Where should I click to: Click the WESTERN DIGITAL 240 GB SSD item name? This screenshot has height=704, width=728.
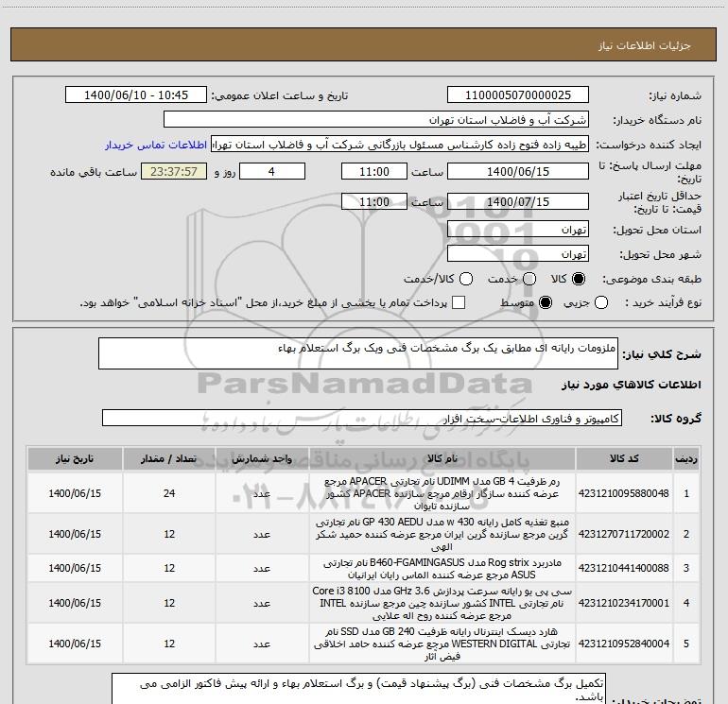(x=442, y=644)
